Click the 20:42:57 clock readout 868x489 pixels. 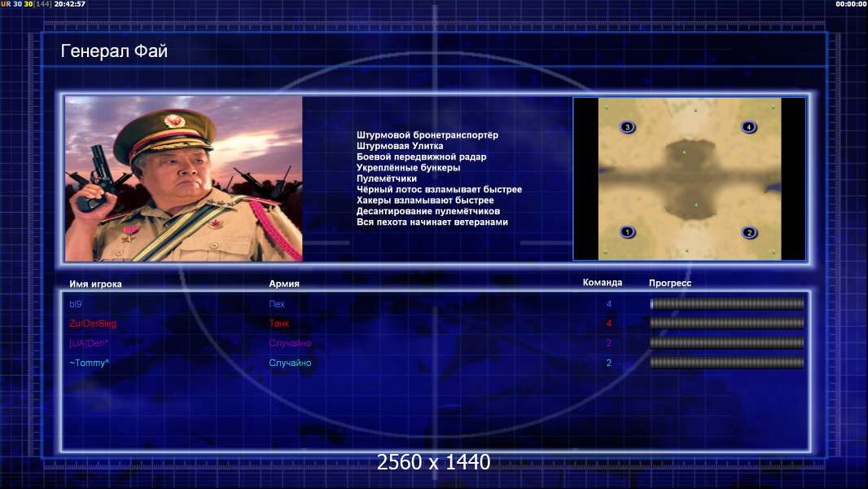point(70,4)
